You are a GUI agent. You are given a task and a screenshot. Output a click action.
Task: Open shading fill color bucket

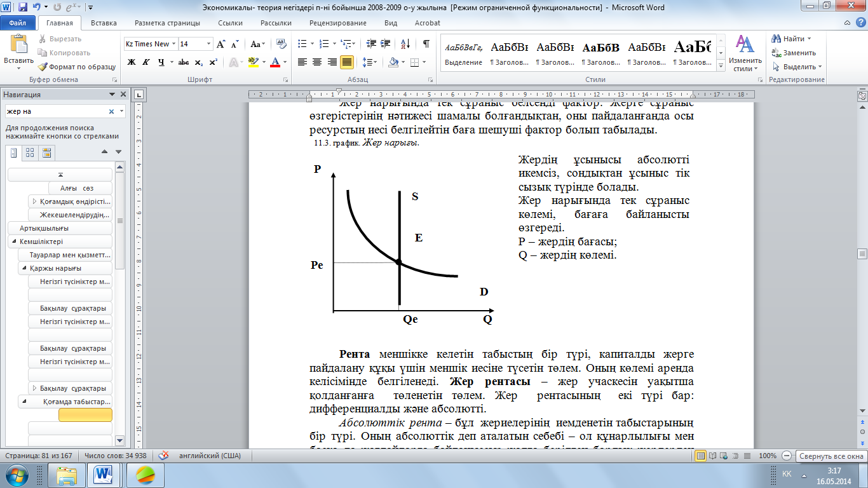point(393,62)
